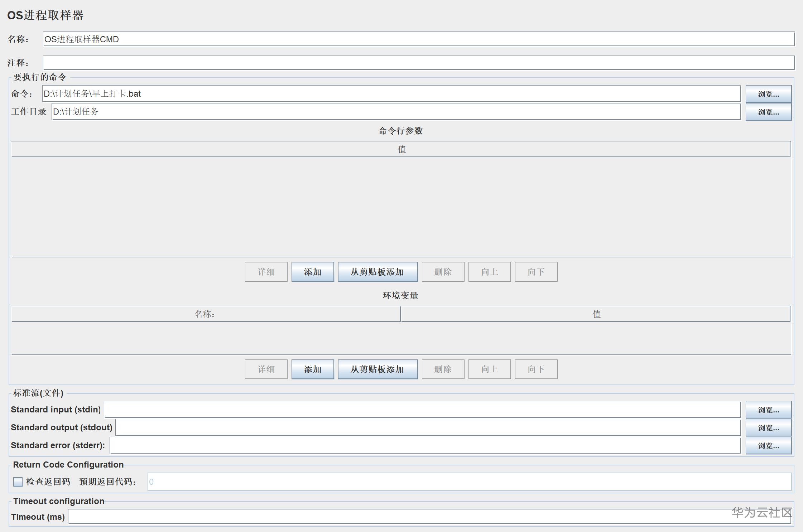
Task: Click the empty 注释 field
Action: (418, 63)
